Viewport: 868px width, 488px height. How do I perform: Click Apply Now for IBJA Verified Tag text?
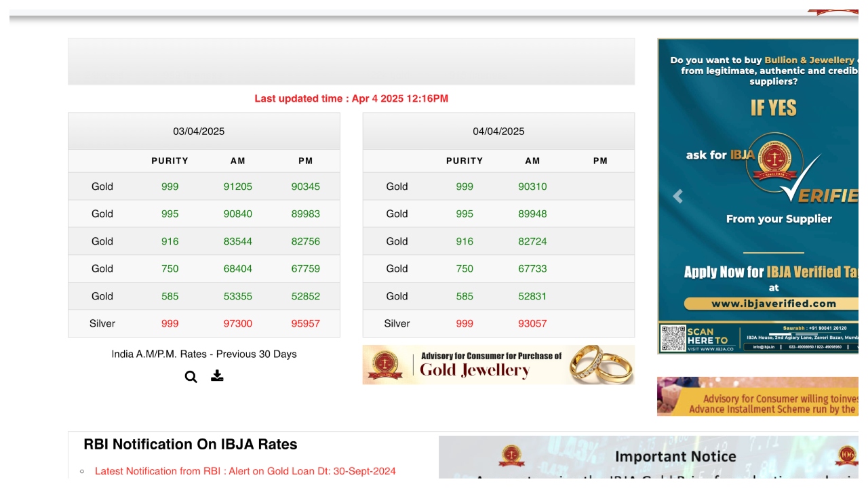pyautogui.click(x=772, y=272)
